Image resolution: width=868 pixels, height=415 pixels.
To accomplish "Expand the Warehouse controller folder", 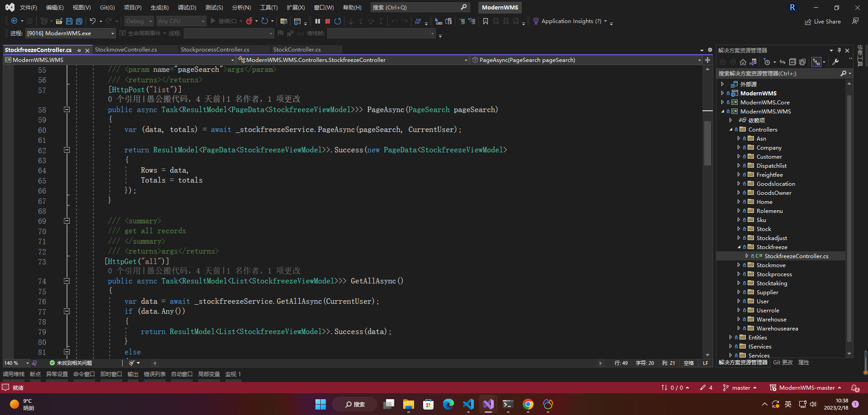I will 739,319.
